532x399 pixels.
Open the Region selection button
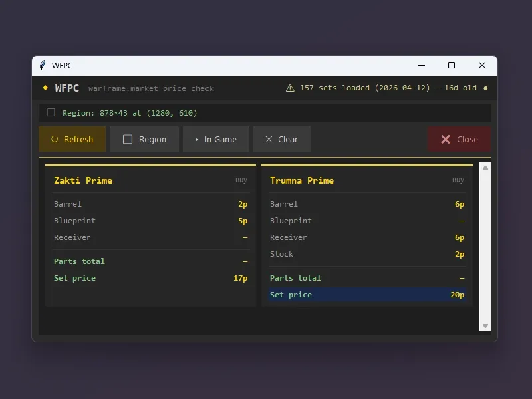[x=144, y=139]
